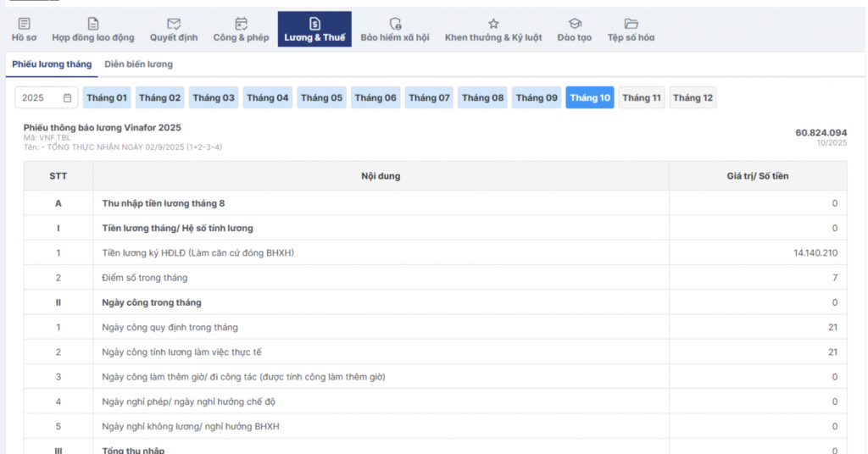The width and height of the screenshot is (868, 454).
Task: Switch to Lương & Thuế tab
Action: [314, 30]
